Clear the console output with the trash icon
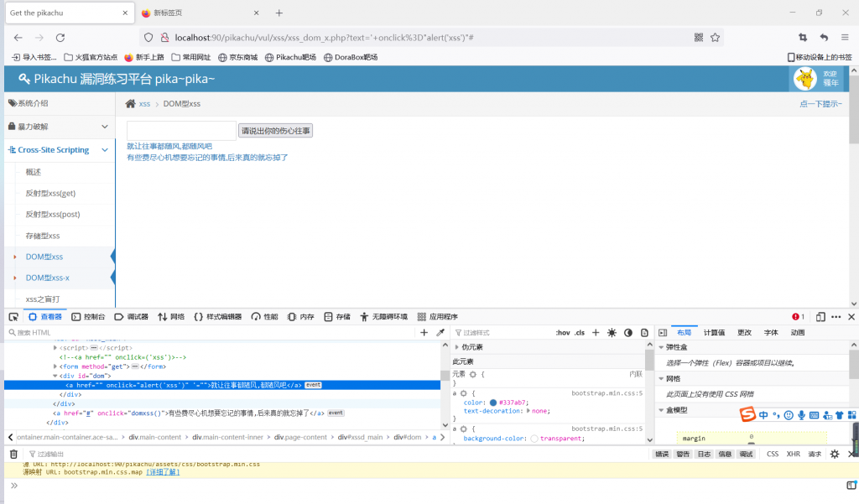 (x=13, y=454)
